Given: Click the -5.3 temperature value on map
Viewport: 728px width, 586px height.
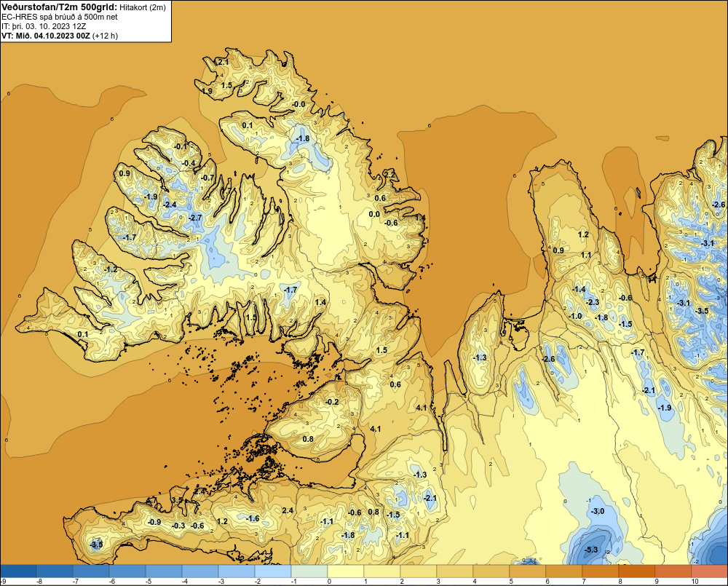Looking at the screenshot, I should (591, 550).
